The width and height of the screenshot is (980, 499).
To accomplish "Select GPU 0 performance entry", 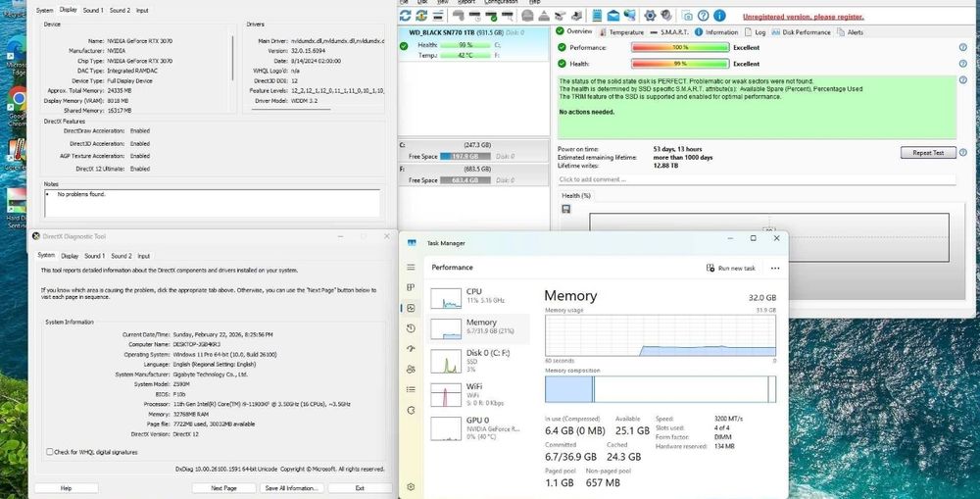I will (478, 427).
